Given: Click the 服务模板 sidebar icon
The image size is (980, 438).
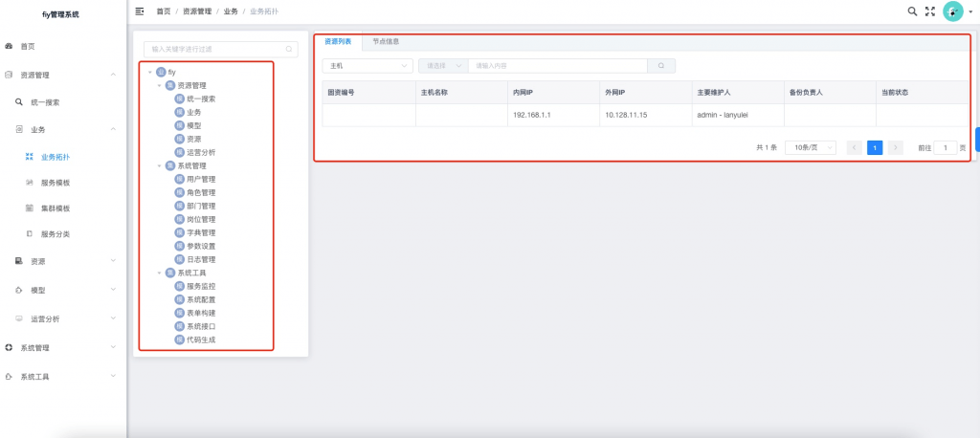Looking at the screenshot, I should (x=29, y=183).
